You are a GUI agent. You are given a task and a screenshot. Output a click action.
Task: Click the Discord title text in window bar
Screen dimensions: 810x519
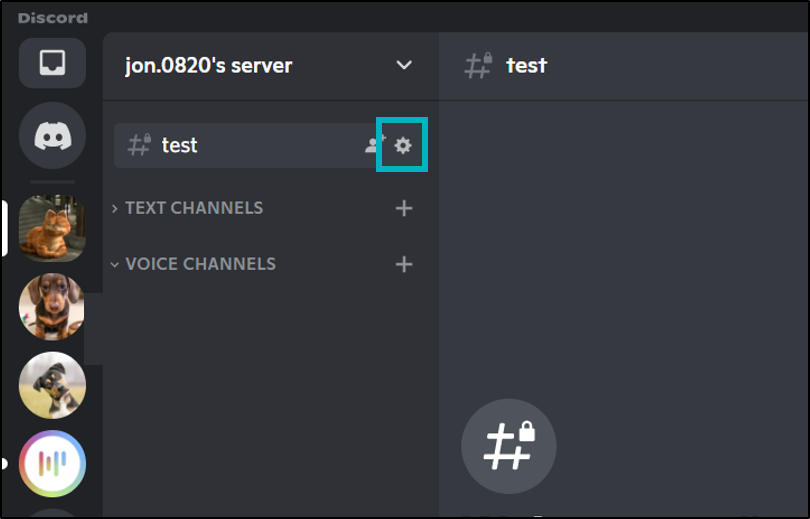[52, 18]
